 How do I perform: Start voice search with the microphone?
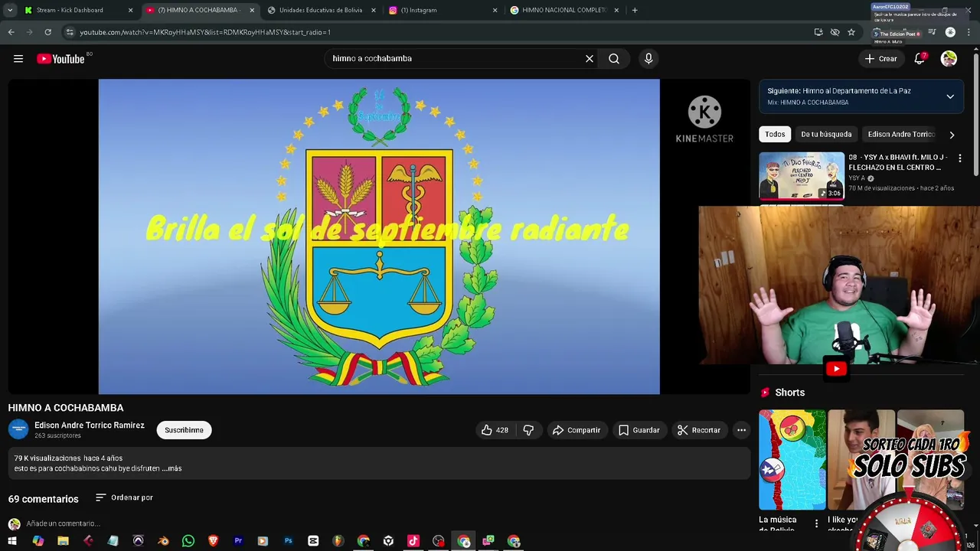tap(648, 59)
